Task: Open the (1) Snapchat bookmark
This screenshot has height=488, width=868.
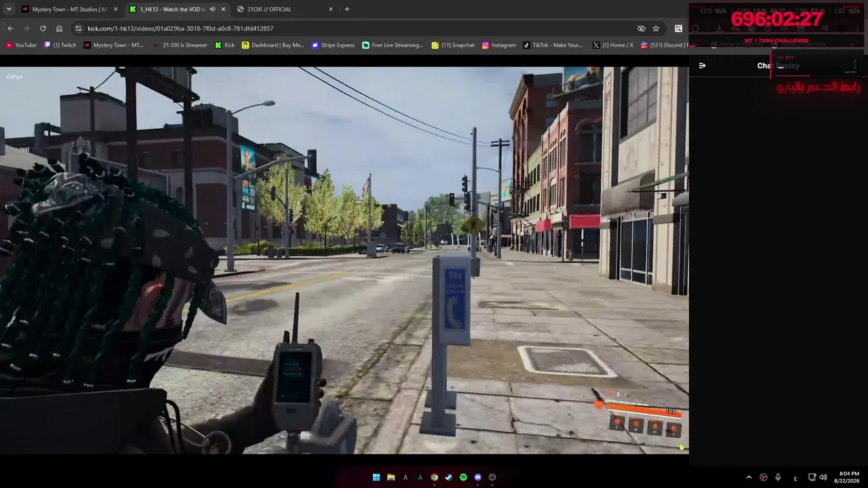Action: coord(453,45)
